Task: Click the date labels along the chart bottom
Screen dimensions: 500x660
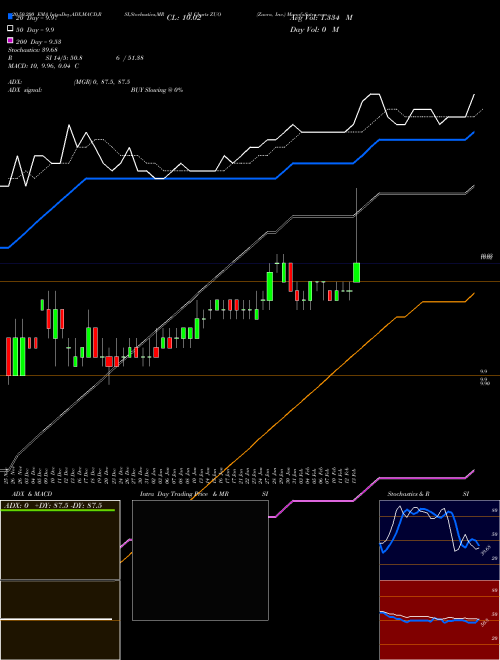Action: pos(181,476)
